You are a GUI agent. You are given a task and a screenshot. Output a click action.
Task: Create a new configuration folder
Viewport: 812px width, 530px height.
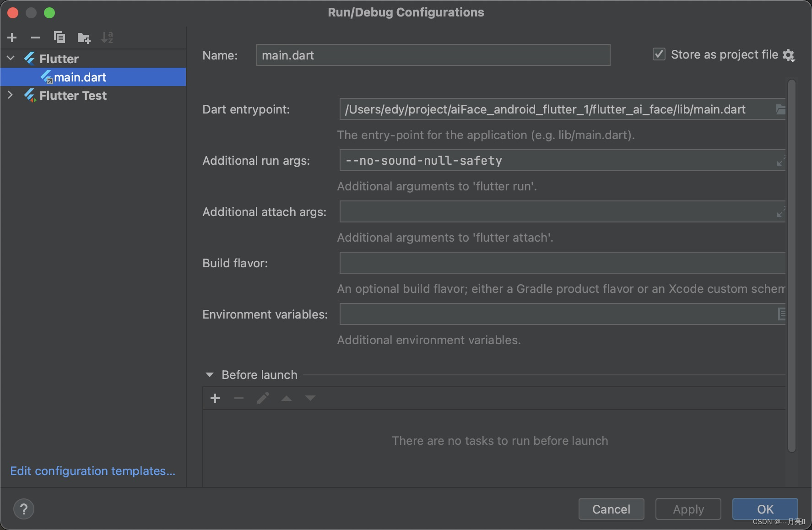84,38
